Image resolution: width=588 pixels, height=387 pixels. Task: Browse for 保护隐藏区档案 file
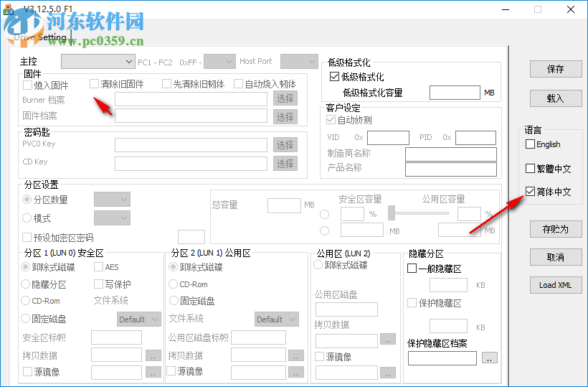[x=489, y=358]
